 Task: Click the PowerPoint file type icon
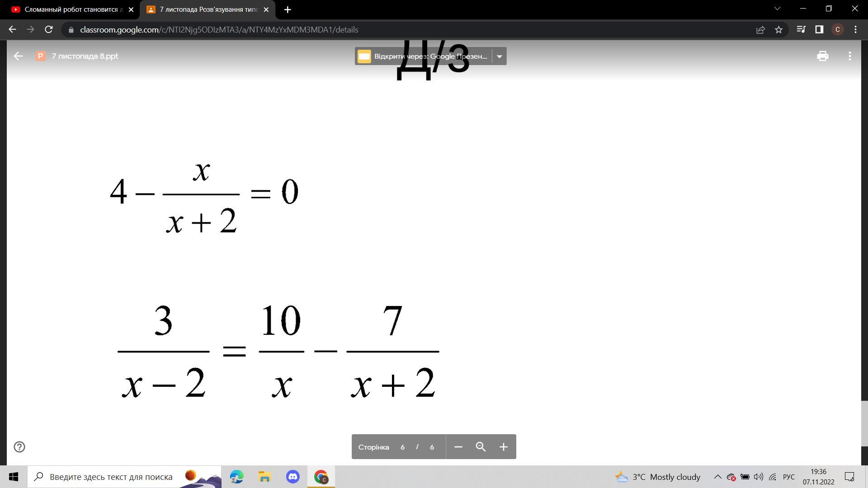(x=41, y=56)
